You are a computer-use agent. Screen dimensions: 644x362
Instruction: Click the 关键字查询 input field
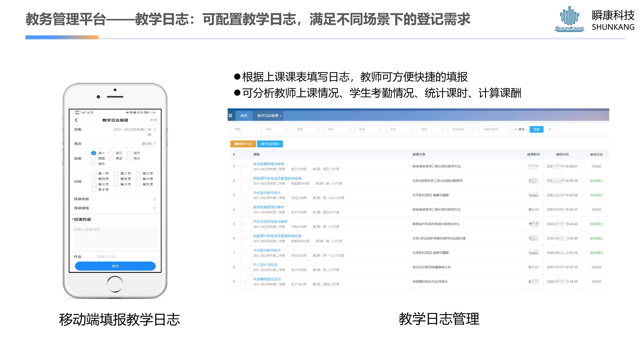(x=494, y=129)
